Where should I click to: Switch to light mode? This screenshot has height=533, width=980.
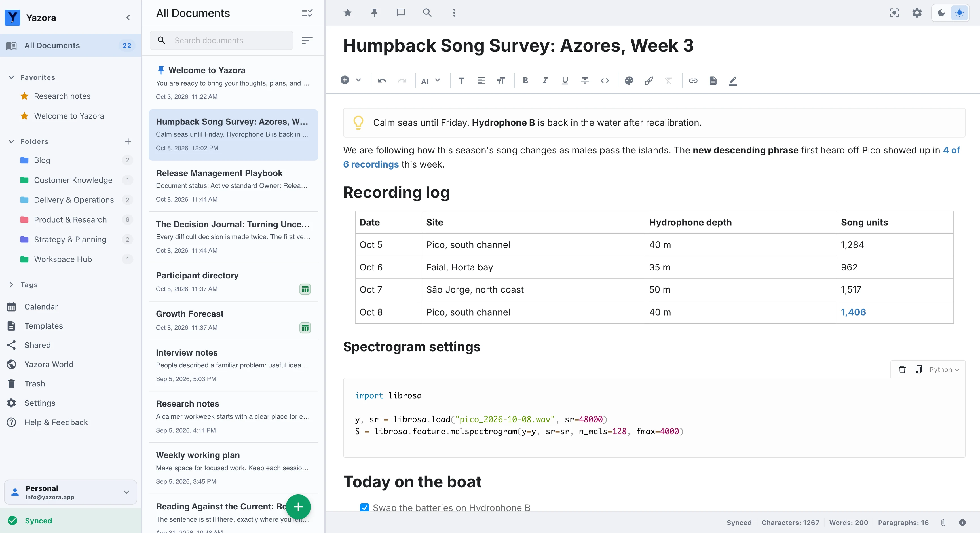pos(960,13)
